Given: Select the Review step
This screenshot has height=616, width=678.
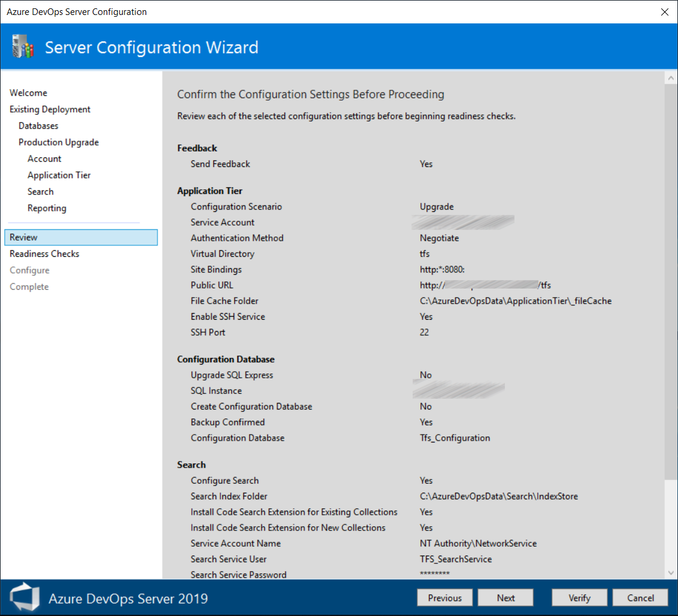Looking at the screenshot, I should (x=81, y=237).
